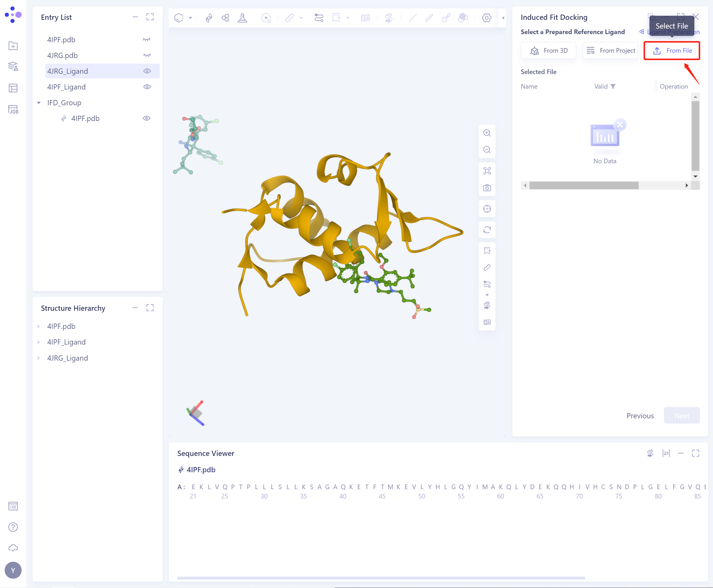713x588 pixels.
Task: Open the JOB panel in sidebar
Action: [13, 109]
